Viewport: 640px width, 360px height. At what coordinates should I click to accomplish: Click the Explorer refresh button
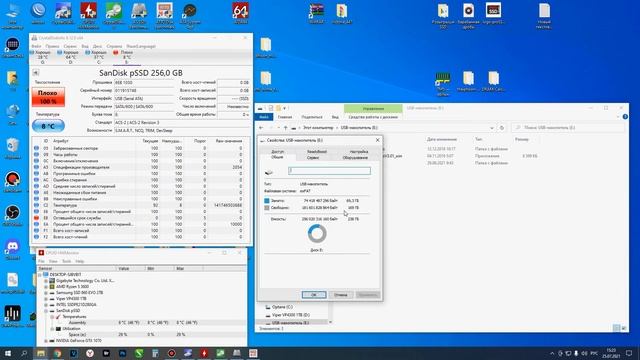click(502, 128)
